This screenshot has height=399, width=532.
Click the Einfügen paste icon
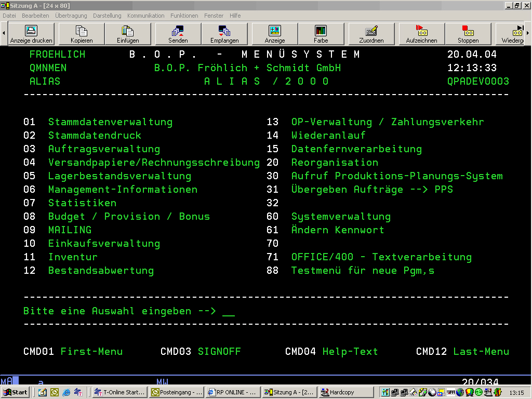tap(128, 34)
